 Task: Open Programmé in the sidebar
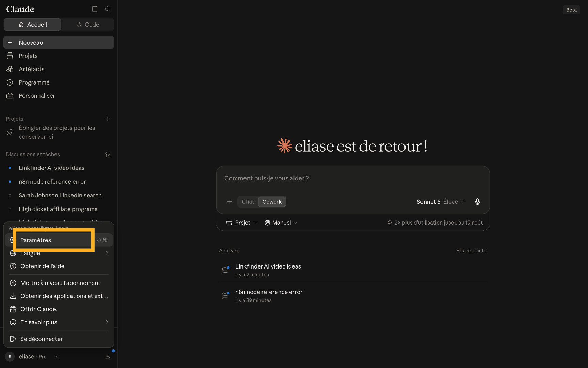(59, 82)
